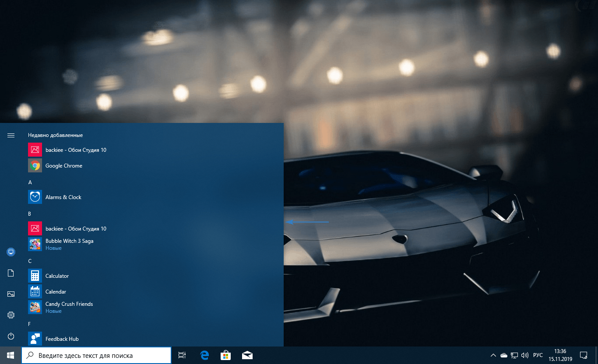598x364 pixels.
Task: Open Microsoft Store from the taskbar
Action: [225, 355]
